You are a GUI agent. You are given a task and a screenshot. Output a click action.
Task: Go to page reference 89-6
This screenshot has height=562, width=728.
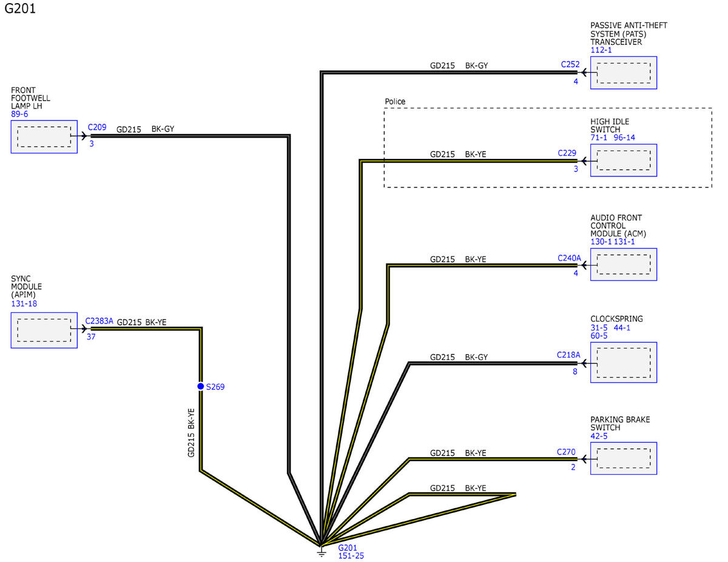(19, 114)
